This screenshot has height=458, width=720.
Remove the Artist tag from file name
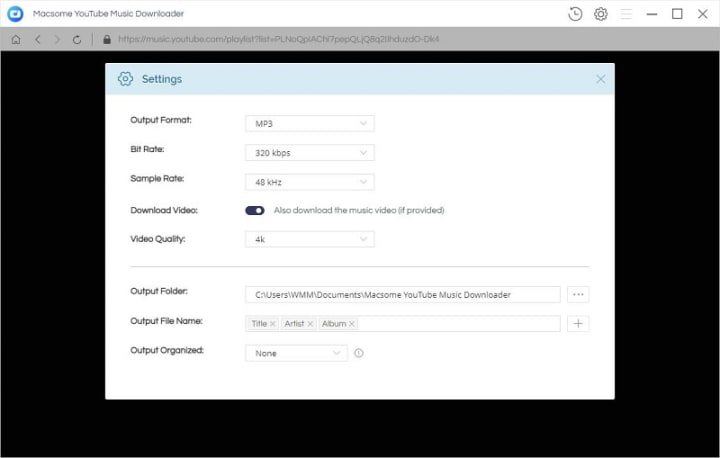pos(310,324)
